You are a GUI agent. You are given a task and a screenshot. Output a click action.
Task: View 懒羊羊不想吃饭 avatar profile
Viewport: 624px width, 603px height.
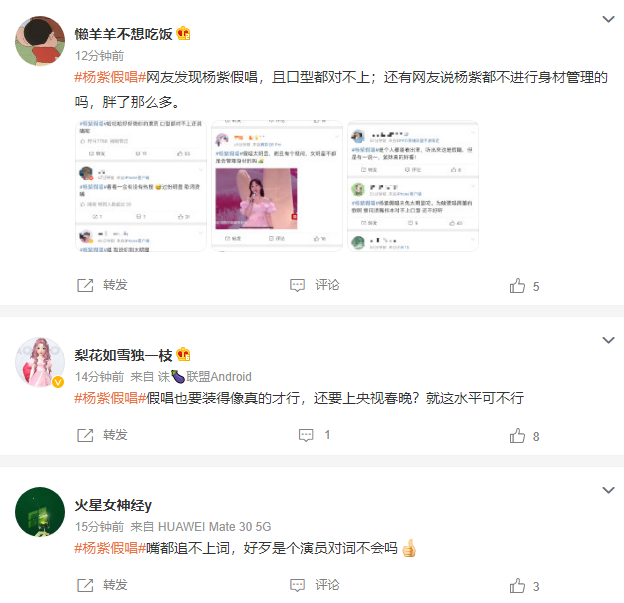[40, 41]
